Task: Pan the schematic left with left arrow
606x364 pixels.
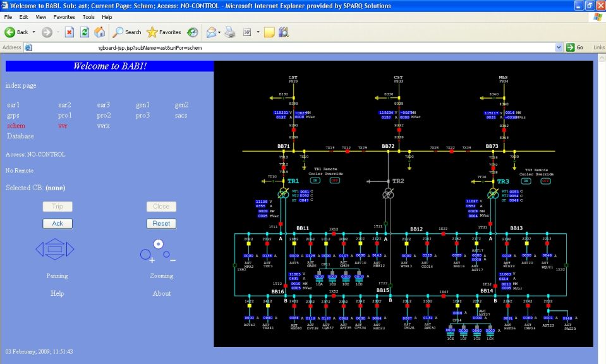Action: (39, 249)
